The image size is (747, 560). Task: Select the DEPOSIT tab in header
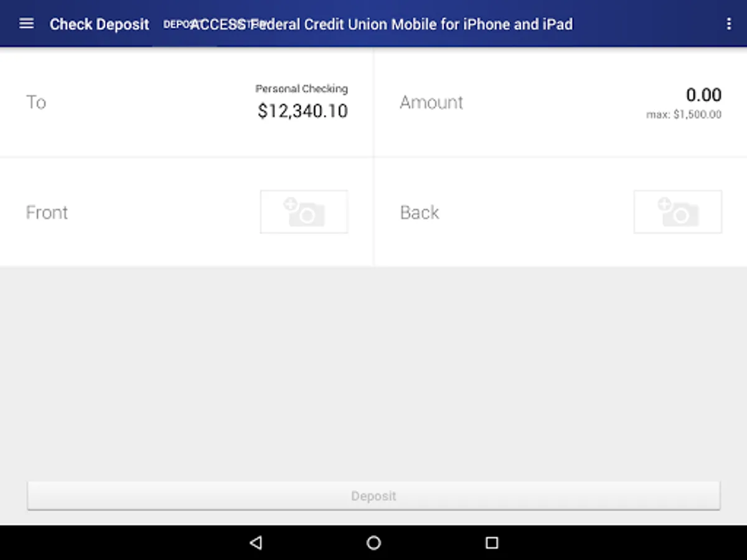185,24
